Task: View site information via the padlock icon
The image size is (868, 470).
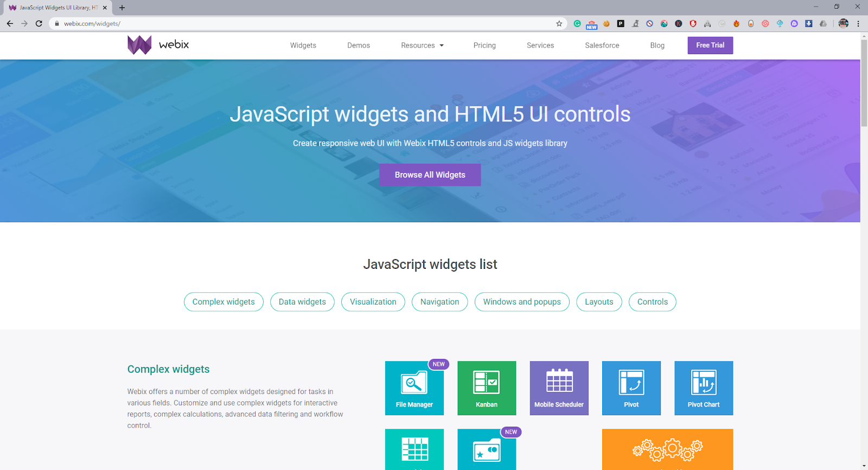Action: tap(57, 23)
